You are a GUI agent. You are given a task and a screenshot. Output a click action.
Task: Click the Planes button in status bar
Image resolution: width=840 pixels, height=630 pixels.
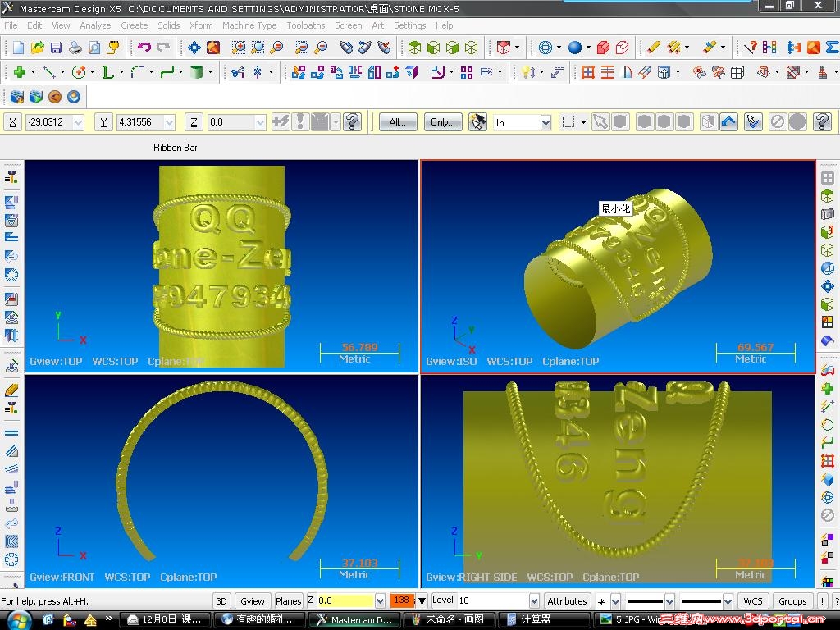tap(288, 601)
